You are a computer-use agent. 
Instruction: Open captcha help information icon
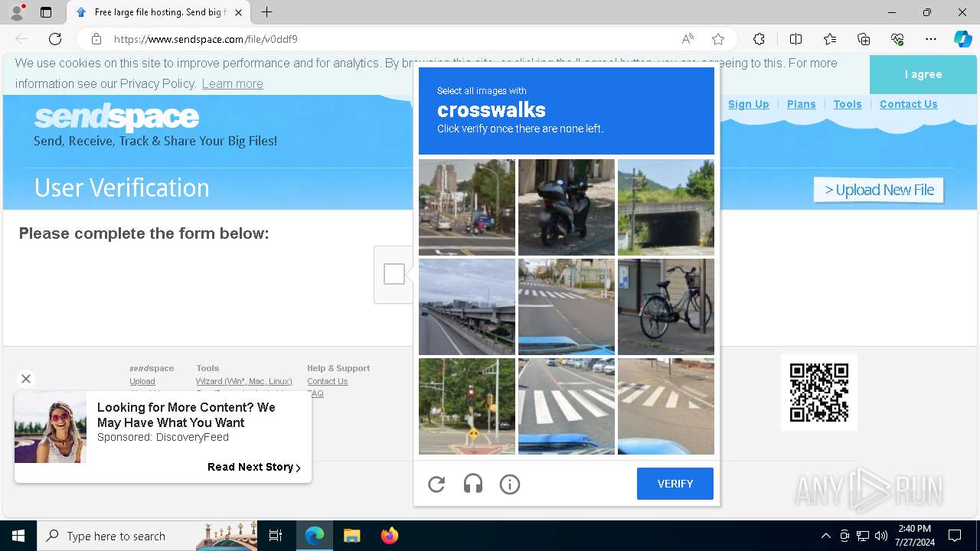coord(510,484)
